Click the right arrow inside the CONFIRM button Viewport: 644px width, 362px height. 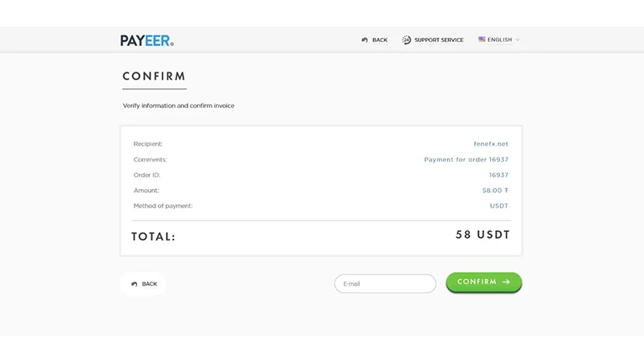click(x=506, y=282)
